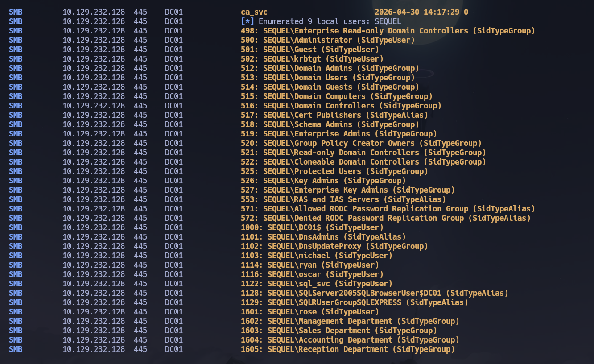Click port 445 on the sql_svc row

(140, 284)
